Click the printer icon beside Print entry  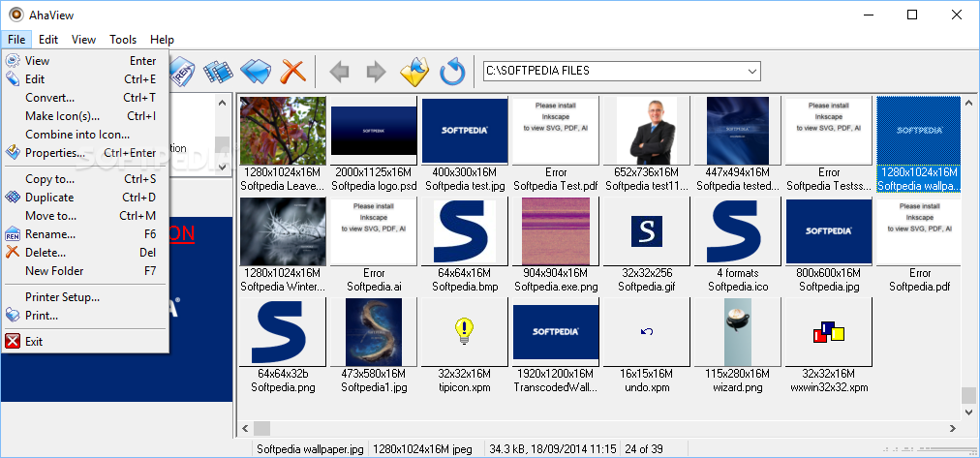point(13,316)
